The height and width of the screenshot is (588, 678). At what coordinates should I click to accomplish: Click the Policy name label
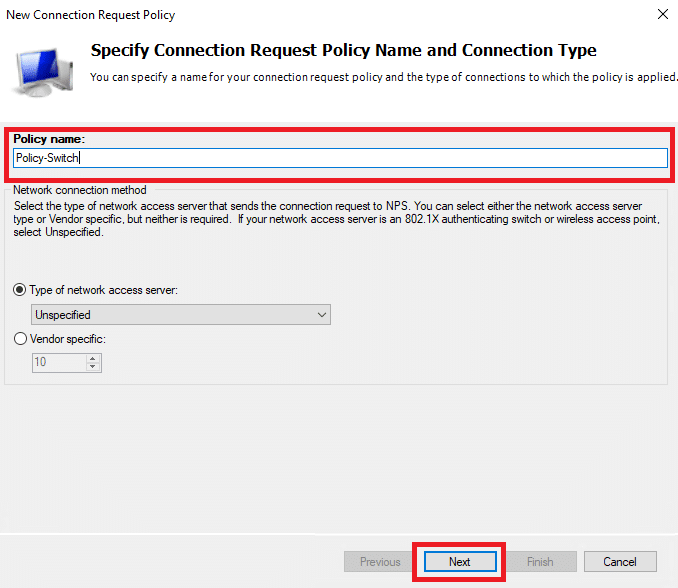[49, 139]
